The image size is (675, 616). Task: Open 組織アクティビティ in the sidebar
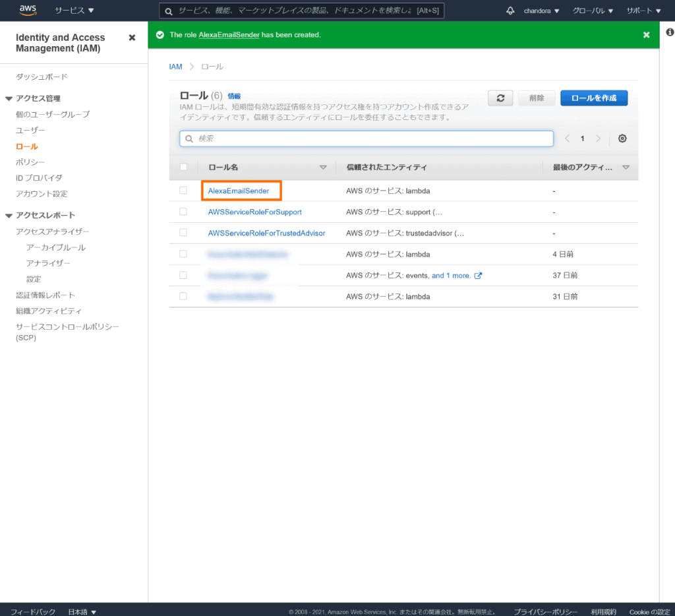pos(49,311)
